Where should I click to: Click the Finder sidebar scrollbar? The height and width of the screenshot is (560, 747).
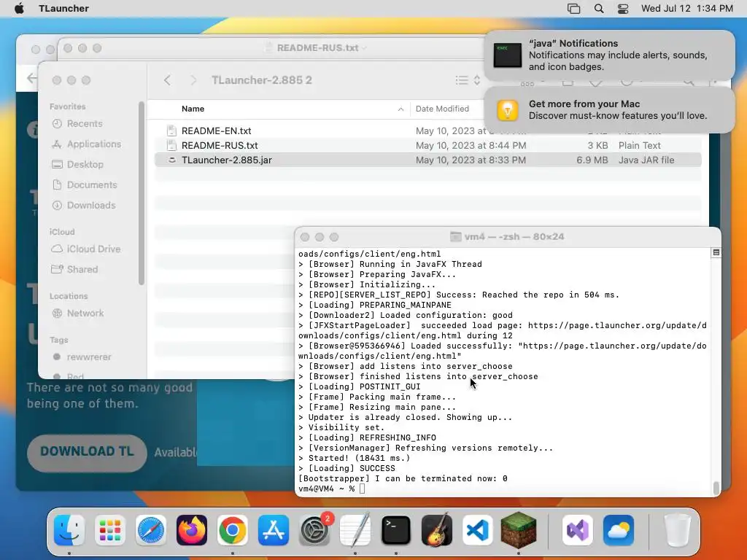(x=142, y=193)
